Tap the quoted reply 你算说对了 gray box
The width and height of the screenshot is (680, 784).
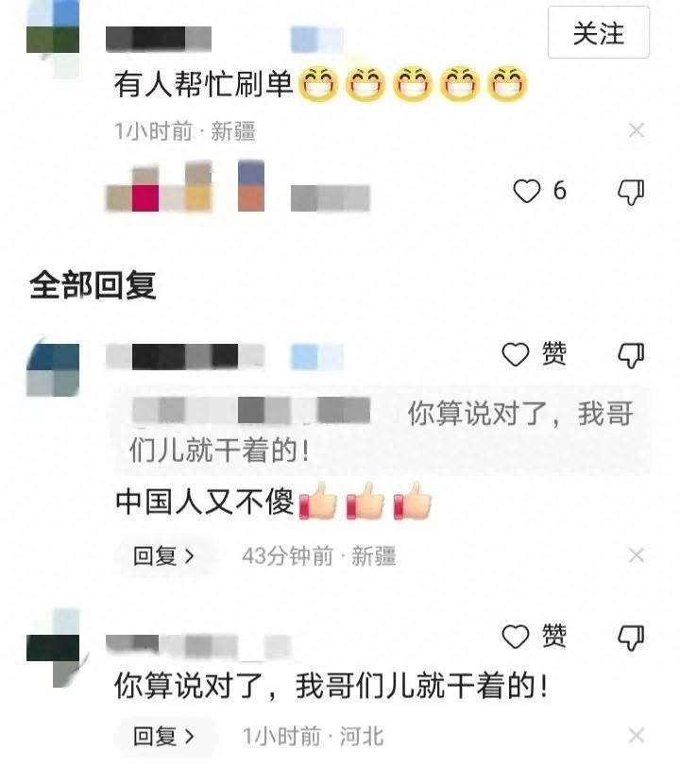coord(382,431)
